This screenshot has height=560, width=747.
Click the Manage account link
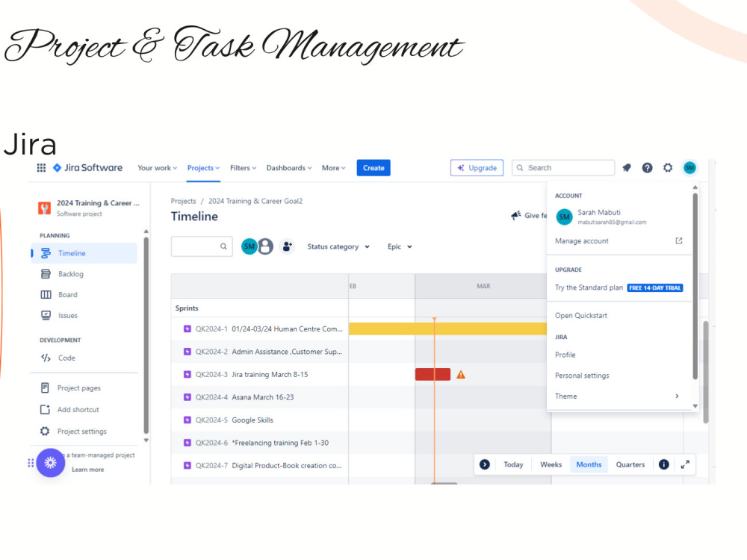[x=582, y=241]
